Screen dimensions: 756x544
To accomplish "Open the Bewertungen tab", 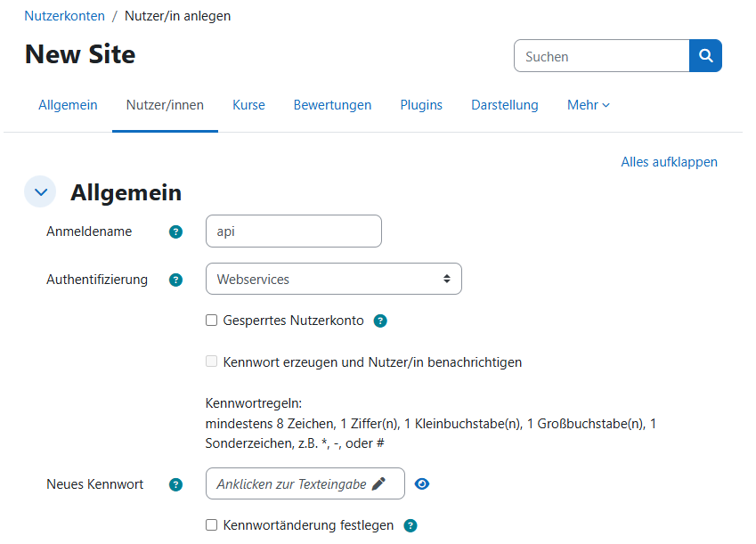I will (x=332, y=104).
